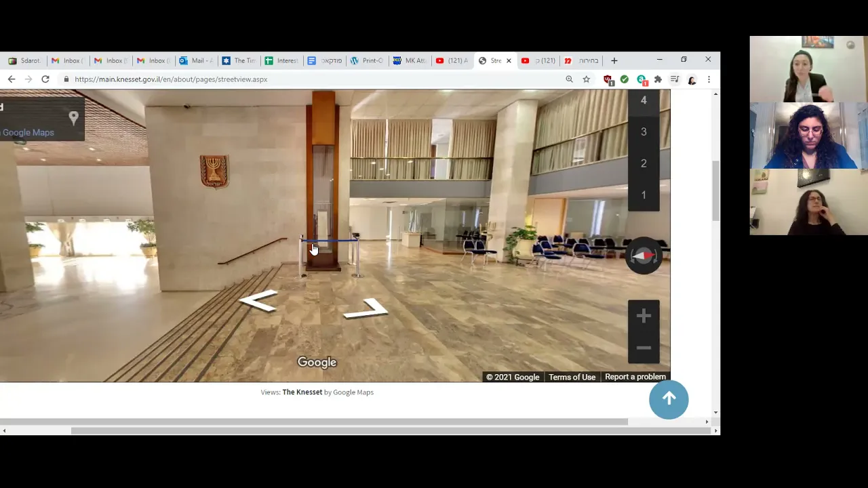Switch to the Print-O WordPress tab
Screen dimensions: 868x488
coord(367,60)
